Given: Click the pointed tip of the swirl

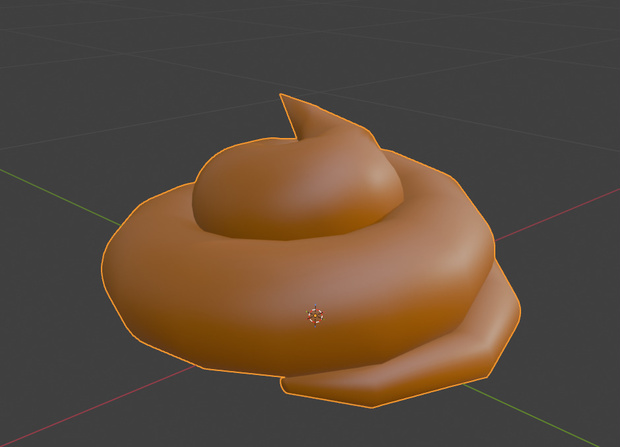Looking at the screenshot, I should [x=282, y=96].
